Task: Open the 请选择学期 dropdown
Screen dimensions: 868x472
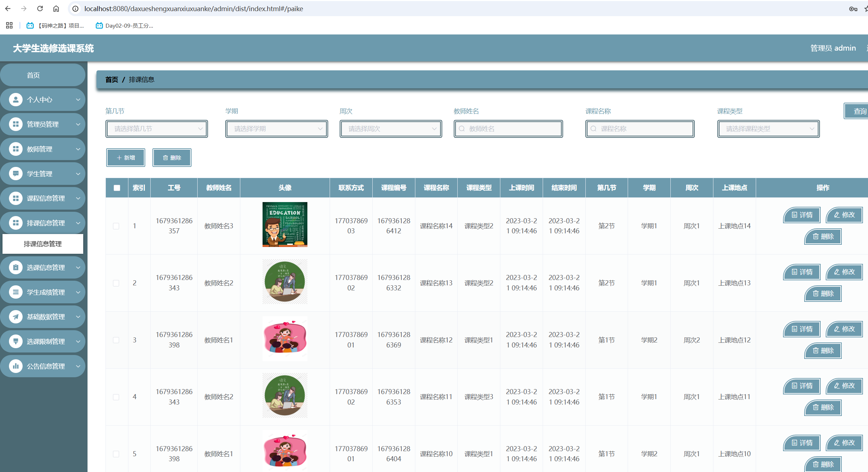Action: click(277, 129)
